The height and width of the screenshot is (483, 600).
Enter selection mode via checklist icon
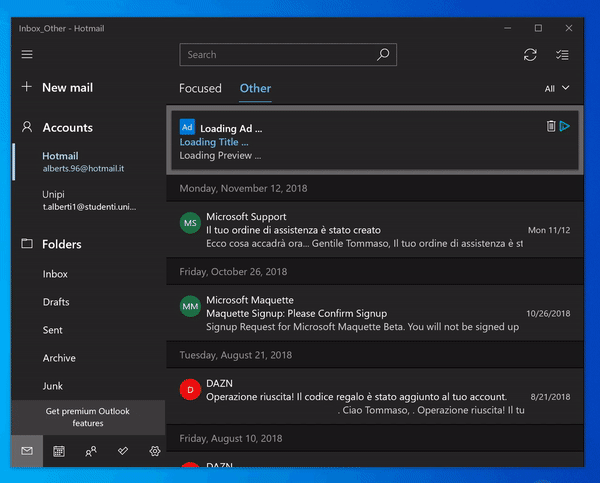(562, 55)
